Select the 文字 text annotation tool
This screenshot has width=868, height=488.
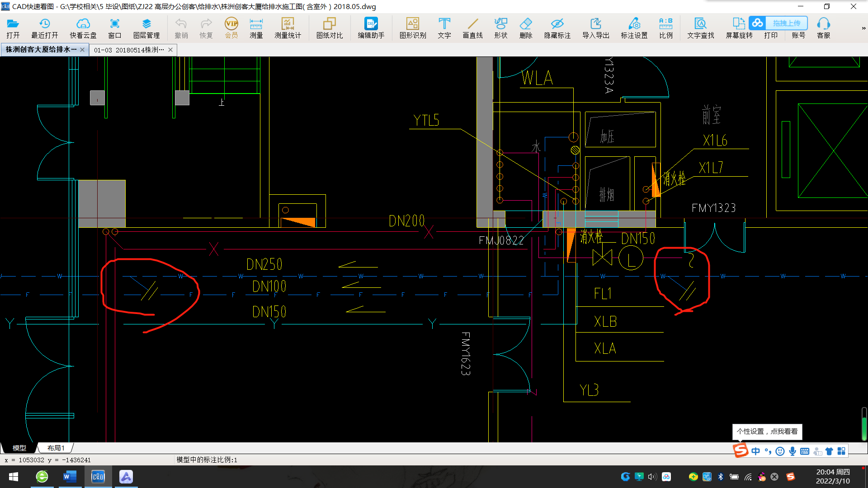click(444, 28)
